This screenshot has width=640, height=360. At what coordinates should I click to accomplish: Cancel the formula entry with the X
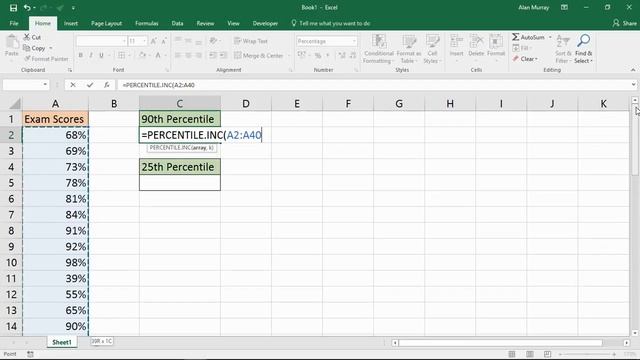pos(73,85)
